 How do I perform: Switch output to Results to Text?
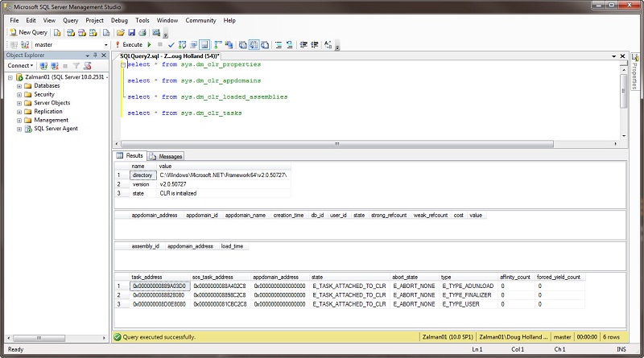click(x=243, y=45)
